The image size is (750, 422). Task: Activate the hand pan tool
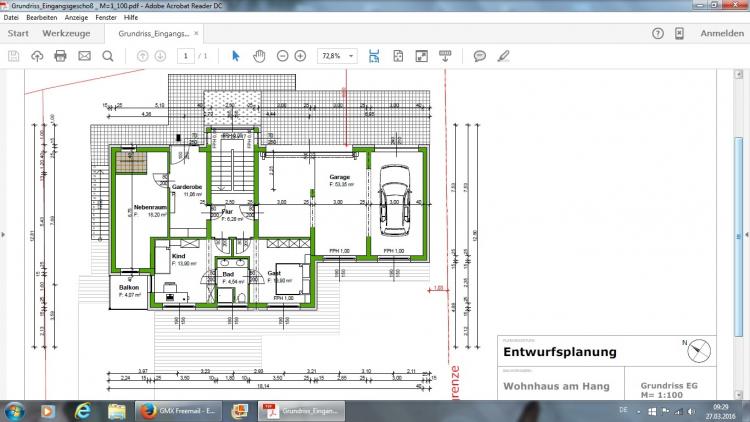(x=259, y=56)
